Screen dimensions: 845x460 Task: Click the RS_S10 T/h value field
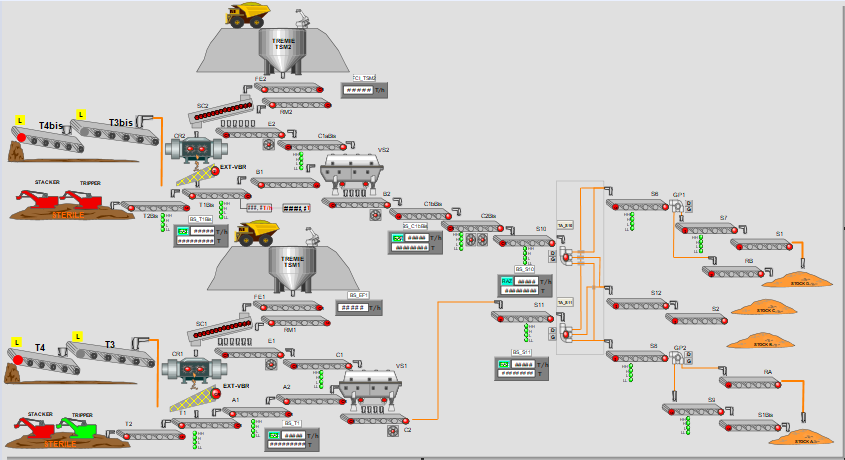[526, 281]
